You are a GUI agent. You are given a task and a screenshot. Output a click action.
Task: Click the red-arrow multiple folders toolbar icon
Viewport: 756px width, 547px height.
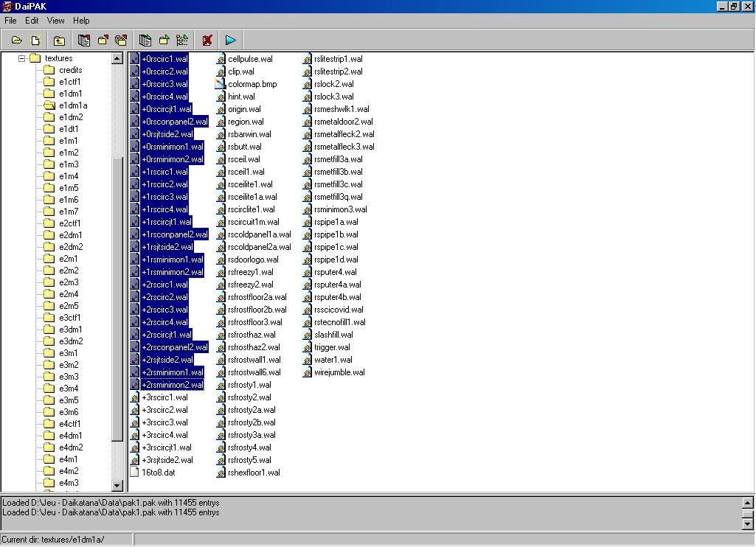(121, 41)
